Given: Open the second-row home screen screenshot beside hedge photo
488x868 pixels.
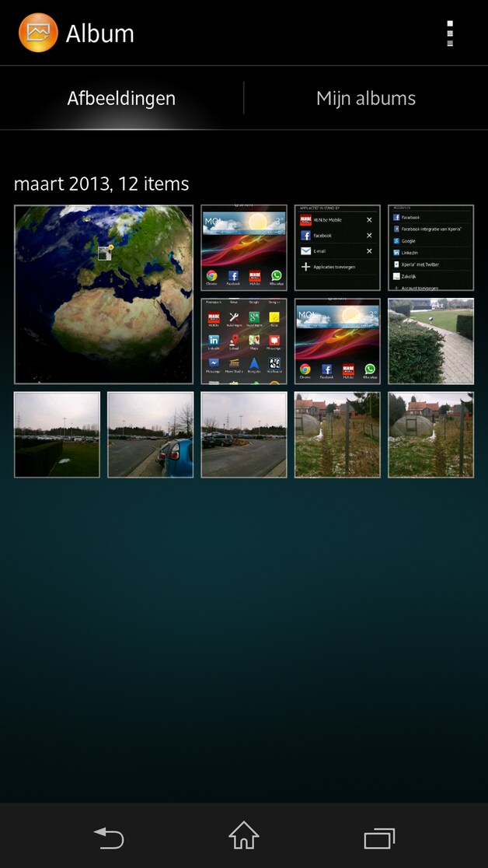Looking at the screenshot, I should coord(337,341).
